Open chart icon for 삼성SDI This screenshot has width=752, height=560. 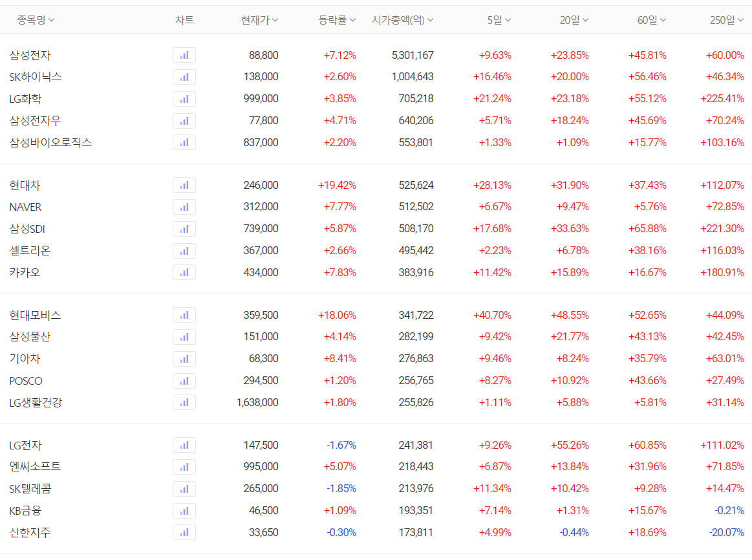(x=184, y=229)
